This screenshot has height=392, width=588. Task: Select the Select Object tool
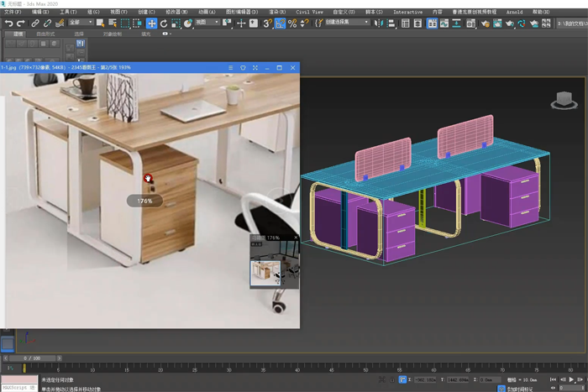click(x=100, y=24)
